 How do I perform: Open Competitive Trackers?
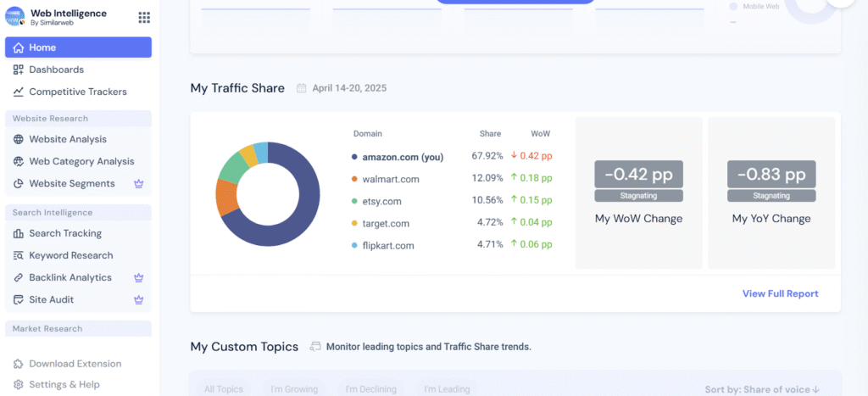78,92
